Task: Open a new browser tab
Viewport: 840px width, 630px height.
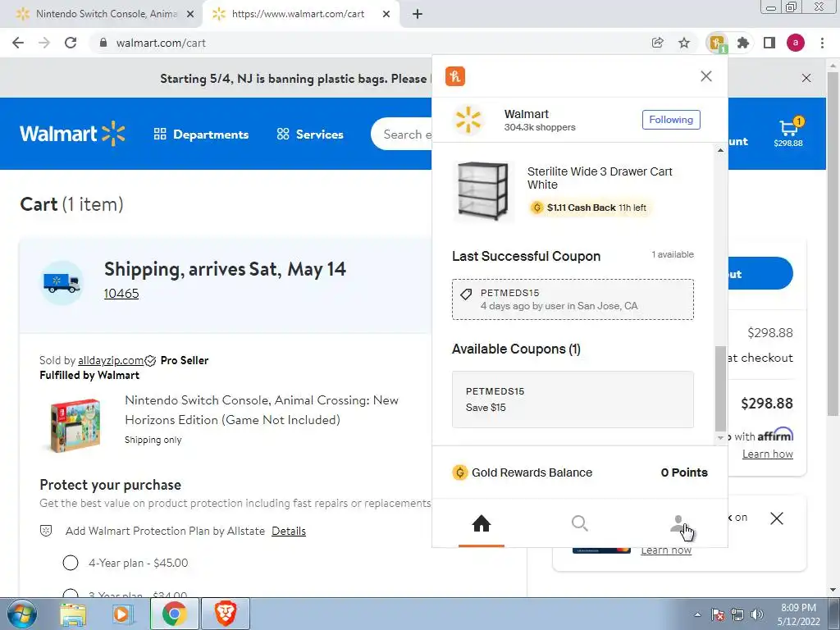Action: 418,15
